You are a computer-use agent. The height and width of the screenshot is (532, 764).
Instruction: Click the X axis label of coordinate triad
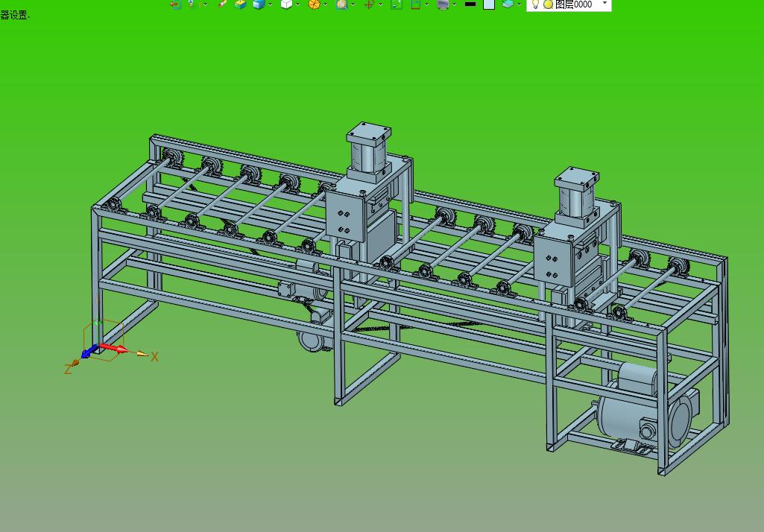click(x=154, y=357)
